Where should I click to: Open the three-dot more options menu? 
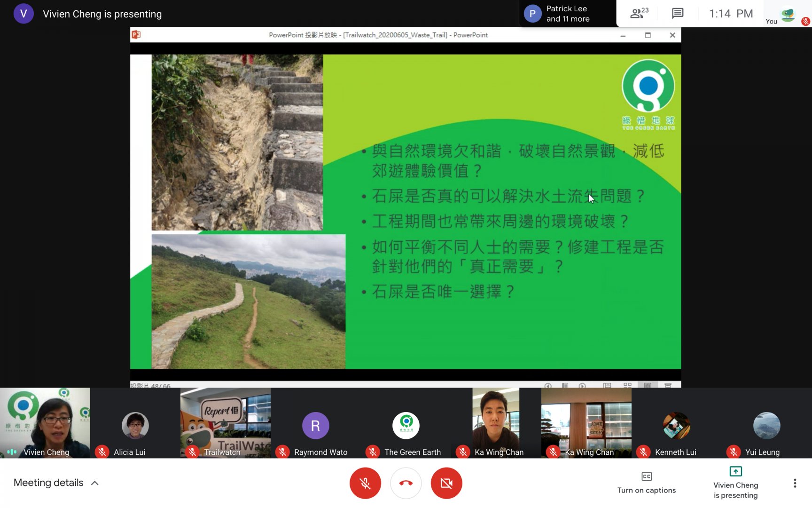(x=795, y=483)
